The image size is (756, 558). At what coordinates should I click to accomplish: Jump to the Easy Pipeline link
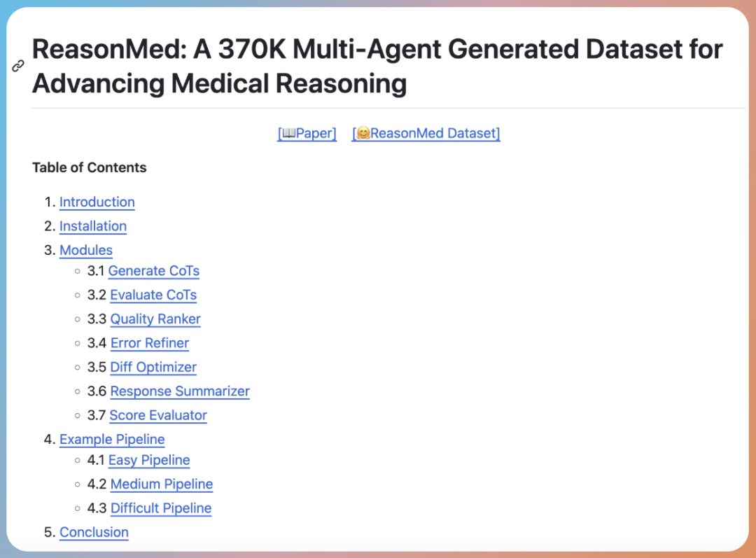tap(149, 460)
